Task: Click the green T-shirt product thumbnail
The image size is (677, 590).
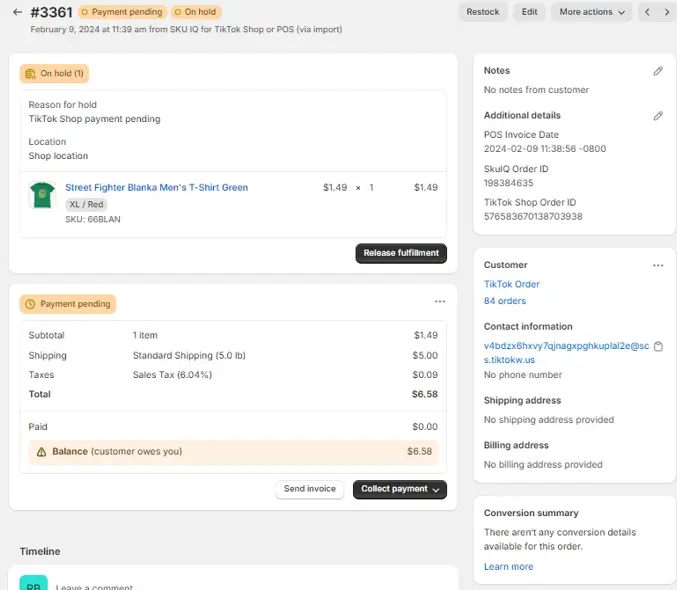Action: (x=41, y=194)
